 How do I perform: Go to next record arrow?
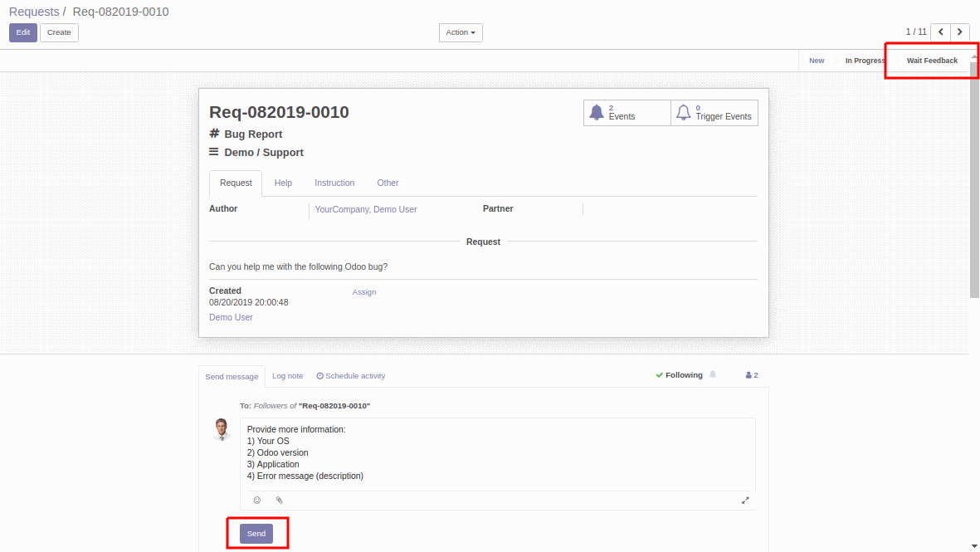pyautogui.click(x=960, y=32)
